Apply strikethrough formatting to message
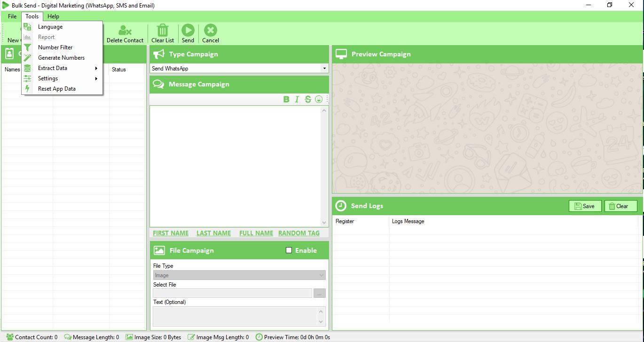Viewport: 644px width, 342px height. pyautogui.click(x=308, y=99)
